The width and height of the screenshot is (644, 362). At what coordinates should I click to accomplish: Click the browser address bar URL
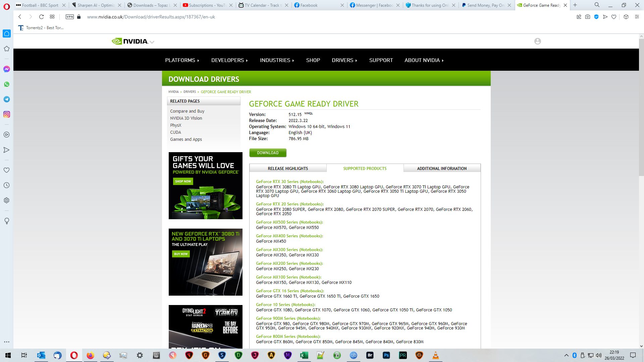(151, 17)
